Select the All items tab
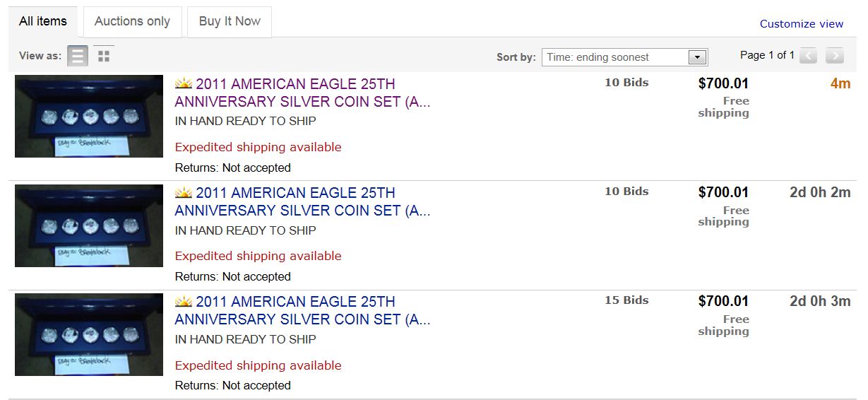The image size is (868, 400). point(43,21)
